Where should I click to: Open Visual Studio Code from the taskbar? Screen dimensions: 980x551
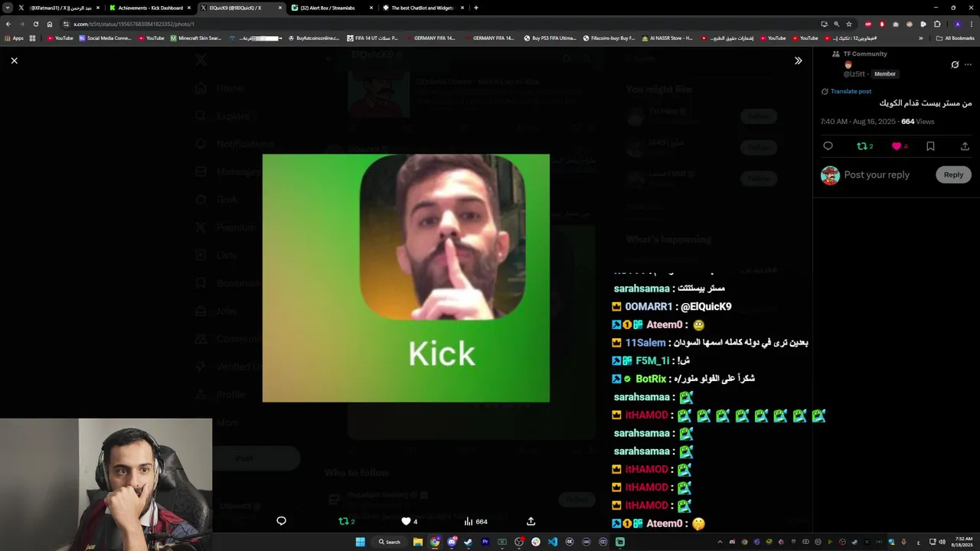553,542
